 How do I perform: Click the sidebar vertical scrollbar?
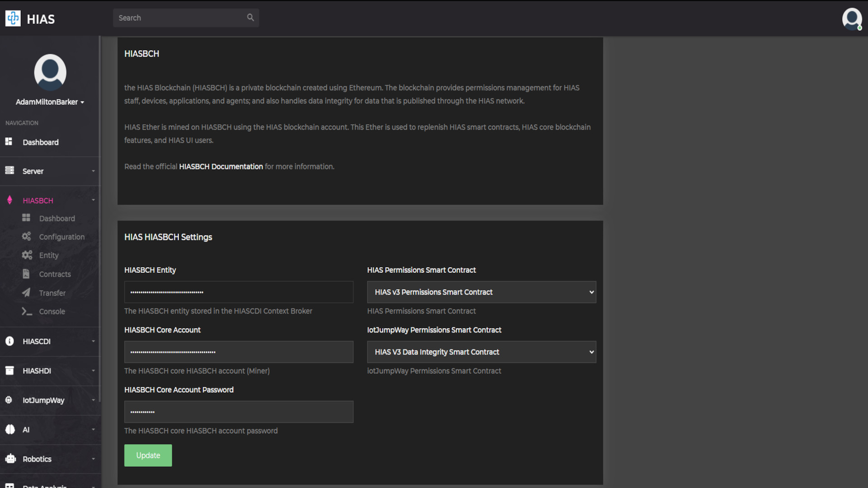point(99,219)
